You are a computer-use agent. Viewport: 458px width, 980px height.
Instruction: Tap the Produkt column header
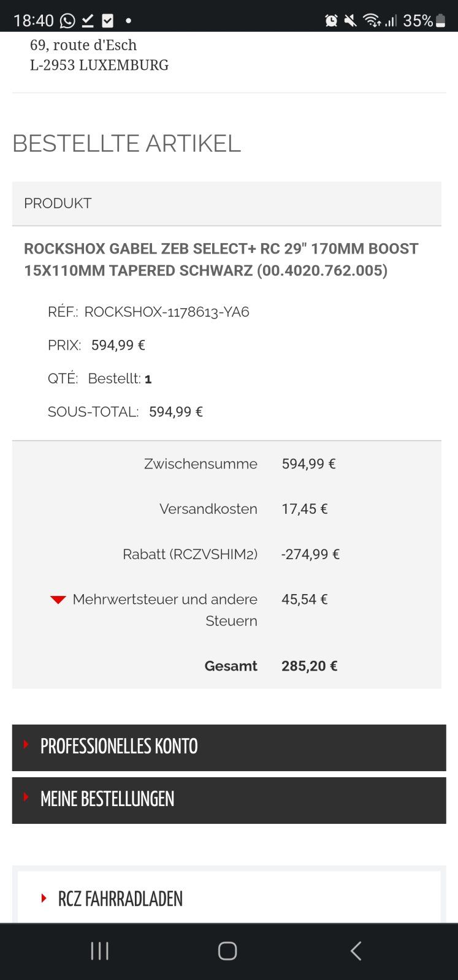point(58,203)
